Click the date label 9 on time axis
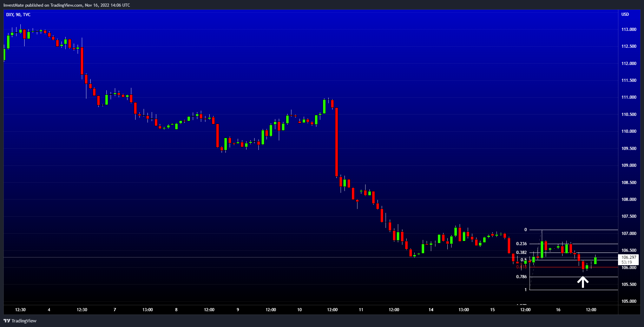Viewport: 644px width, 327px height. coord(238,310)
